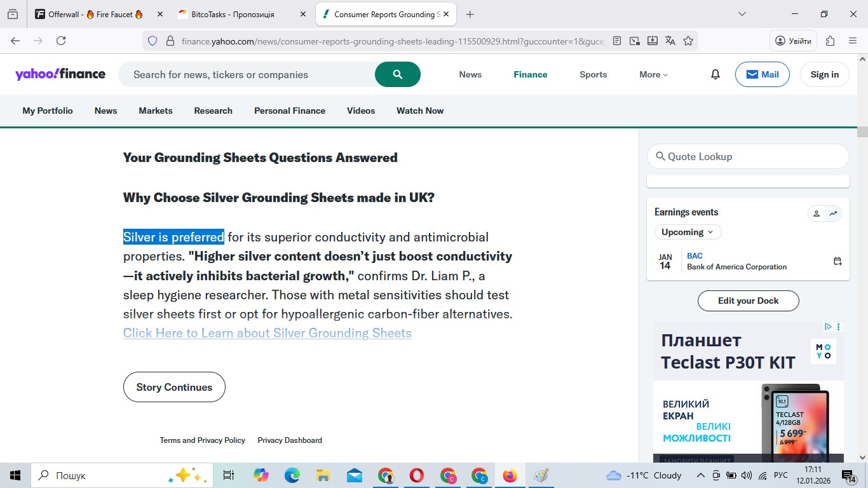Focus the Quote Lookup field

748,156
